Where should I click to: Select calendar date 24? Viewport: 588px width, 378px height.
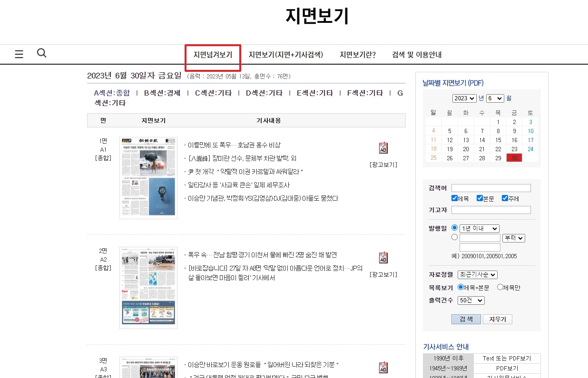[x=530, y=149]
